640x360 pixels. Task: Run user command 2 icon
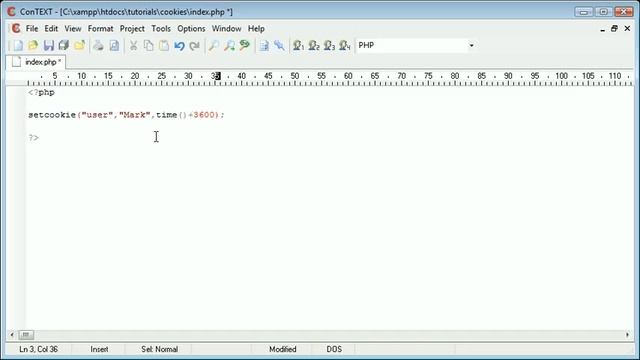click(x=314, y=45)
